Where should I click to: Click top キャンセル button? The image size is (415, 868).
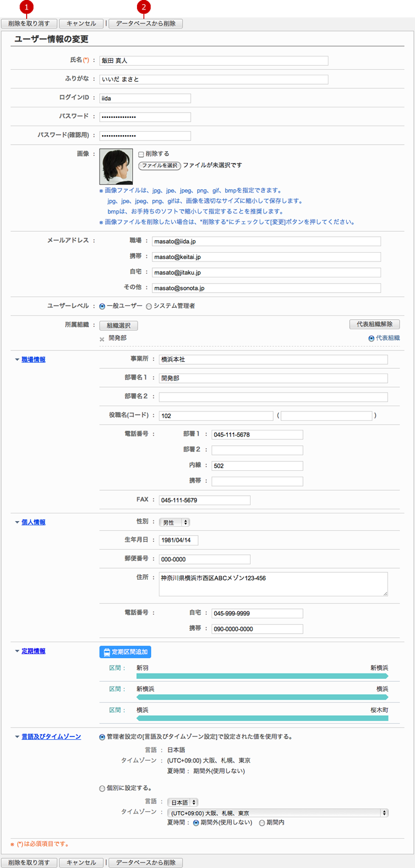coord(81,24)
